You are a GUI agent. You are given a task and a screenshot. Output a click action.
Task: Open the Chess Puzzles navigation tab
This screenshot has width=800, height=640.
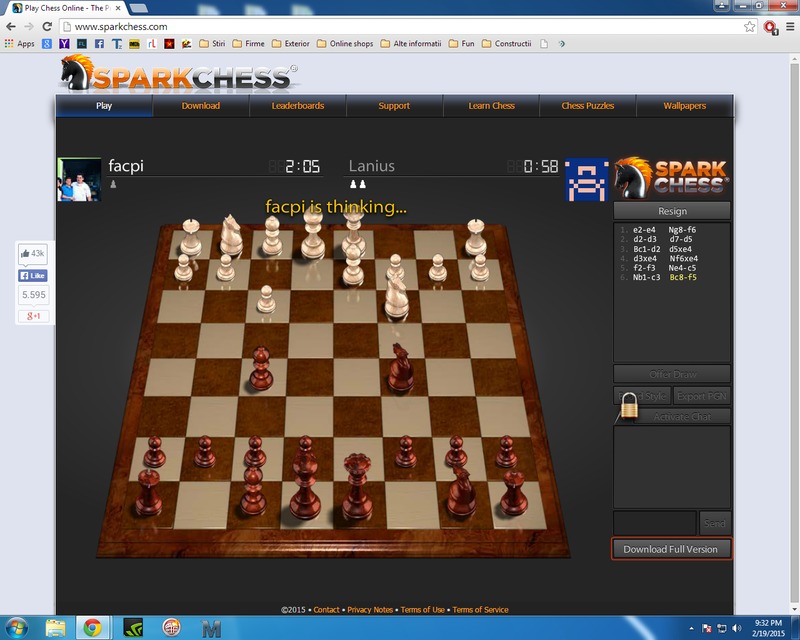click(x=588, y=106)
